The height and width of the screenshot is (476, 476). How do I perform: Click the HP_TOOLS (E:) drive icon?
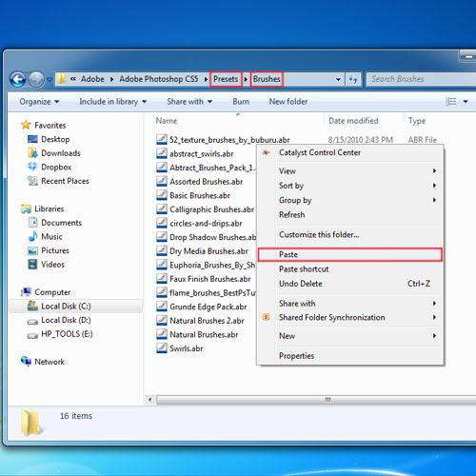(x=32, y=335)
